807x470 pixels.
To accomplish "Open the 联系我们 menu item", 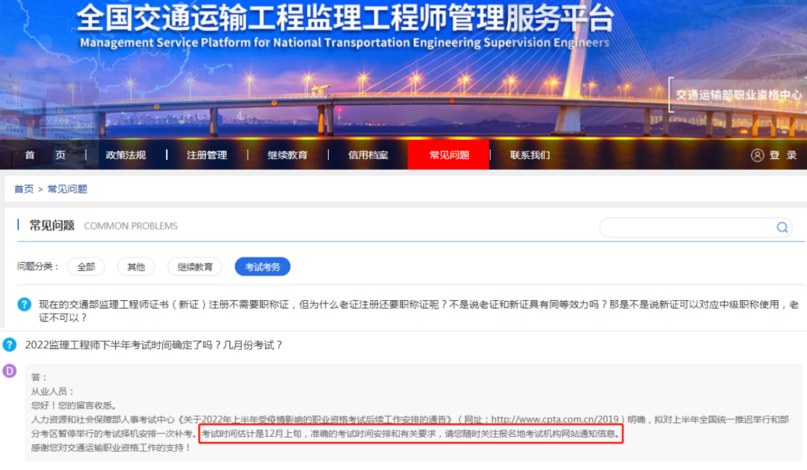I will pyautogui.click(x=530, y=155).
